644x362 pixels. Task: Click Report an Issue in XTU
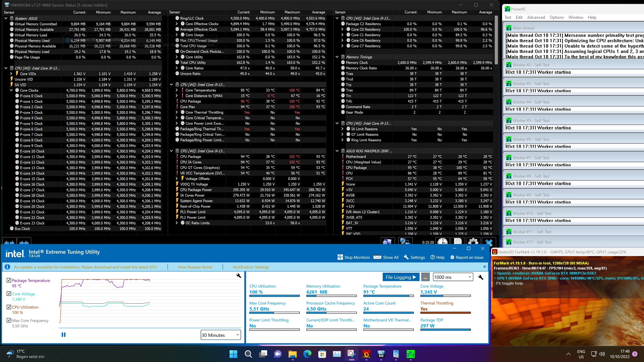tap(467, 257)
